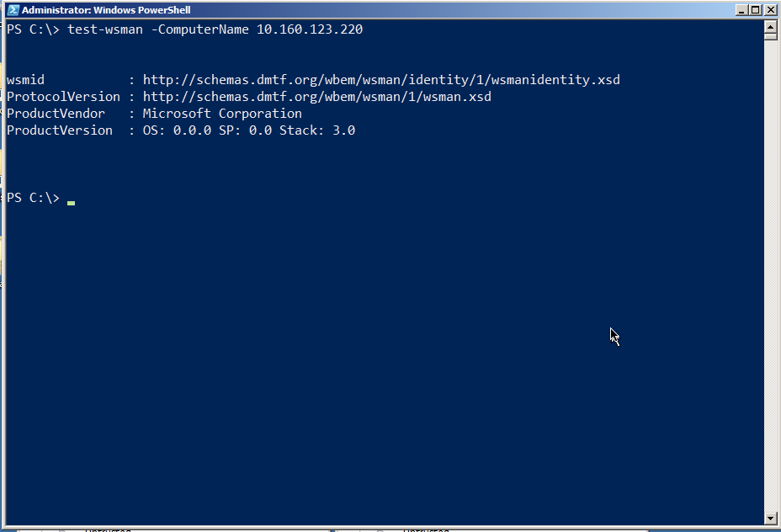Click the vertical scrollbar thumb
The width and height of the screenshot is (781, 532).
point(769,36)
